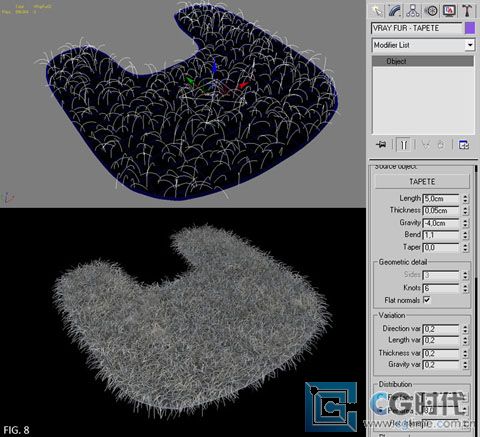The image size is (480, 437).
Task: Click the TAPETE source object button
Action: point(422,182)
